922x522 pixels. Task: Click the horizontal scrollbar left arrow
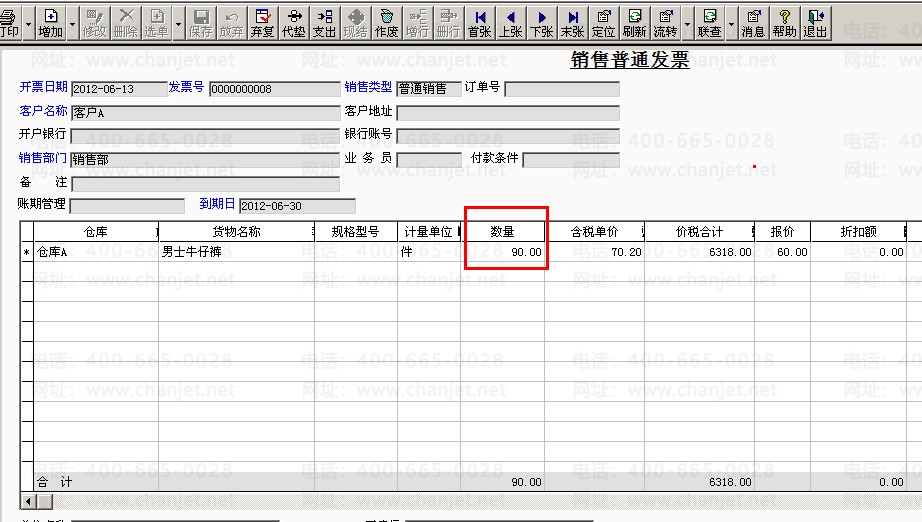[x=28, y=501]
